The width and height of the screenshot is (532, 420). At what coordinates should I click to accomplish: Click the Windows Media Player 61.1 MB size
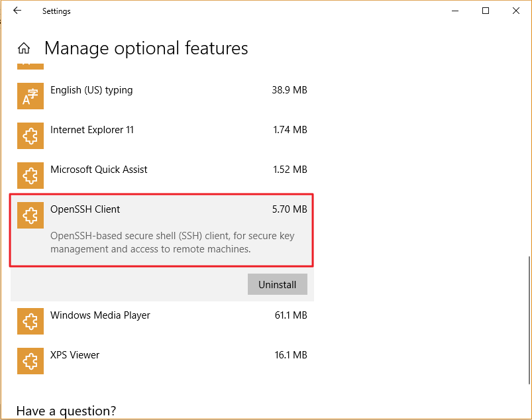point(290,315)
